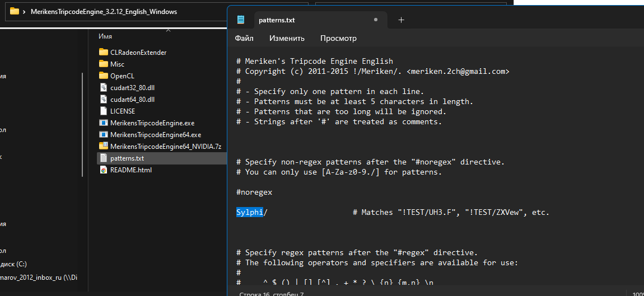Open the Просмотр menu
The height and width of the screenshot is (296, 644).
coord(338,38)
